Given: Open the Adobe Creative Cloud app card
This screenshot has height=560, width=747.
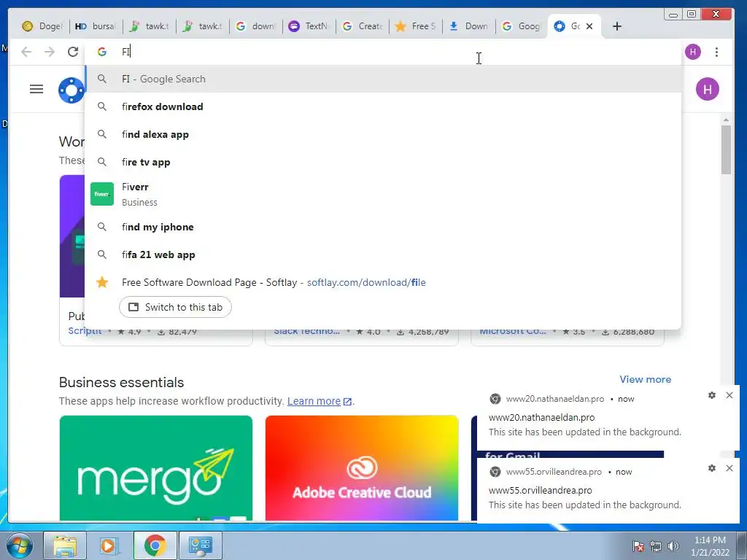Looking at the screenshot, I should click(x=362, y=468).
